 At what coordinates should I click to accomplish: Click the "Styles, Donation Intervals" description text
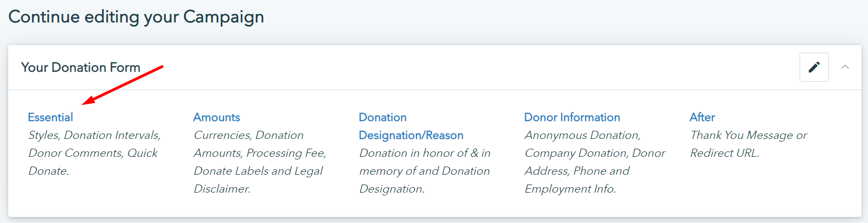tap(95, 135)
